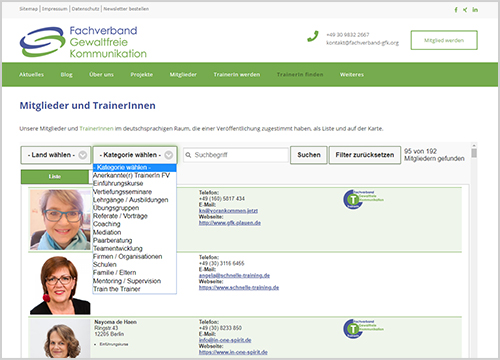Open the Xing social icon
500x360 pixels.
tap(465, 10)
